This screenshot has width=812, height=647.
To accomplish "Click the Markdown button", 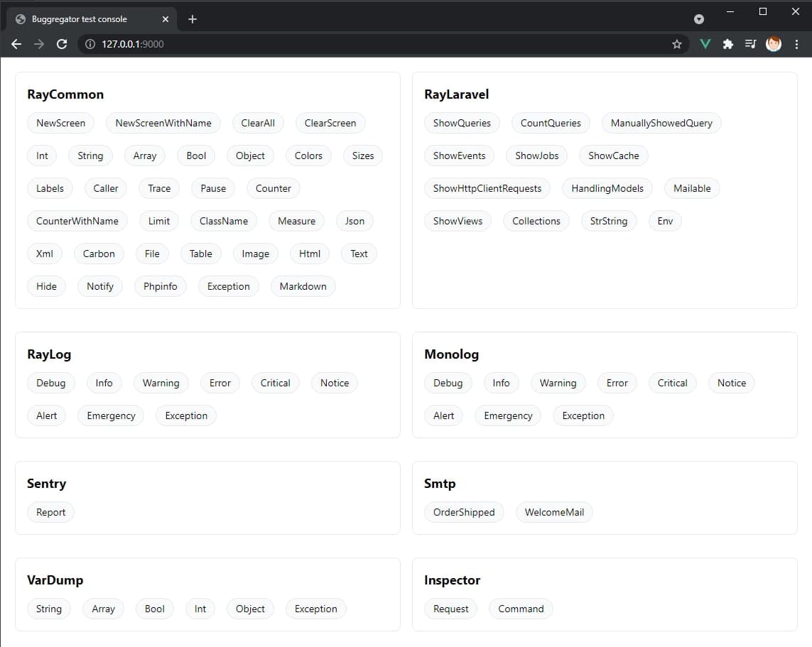I will coord(303,286).
